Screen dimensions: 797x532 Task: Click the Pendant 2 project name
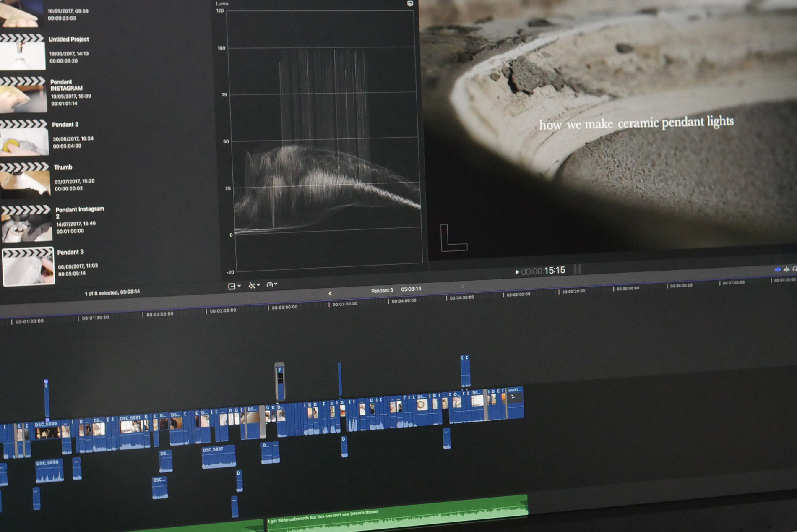tap(65, 125)
